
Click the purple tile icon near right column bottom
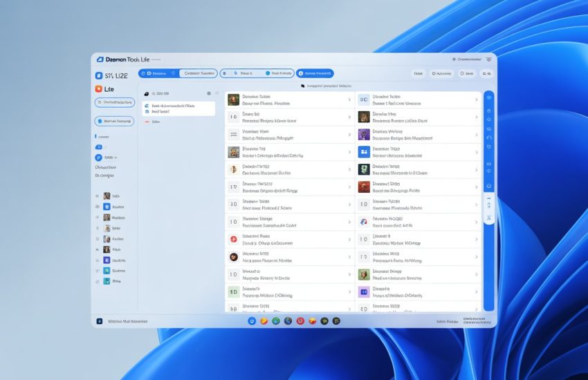(x=364, y=292)
